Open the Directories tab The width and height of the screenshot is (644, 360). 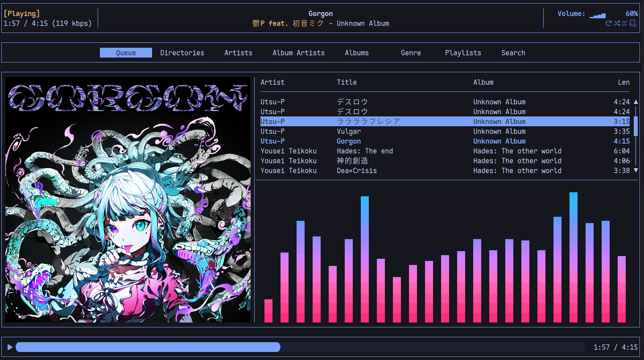point(182,53)
